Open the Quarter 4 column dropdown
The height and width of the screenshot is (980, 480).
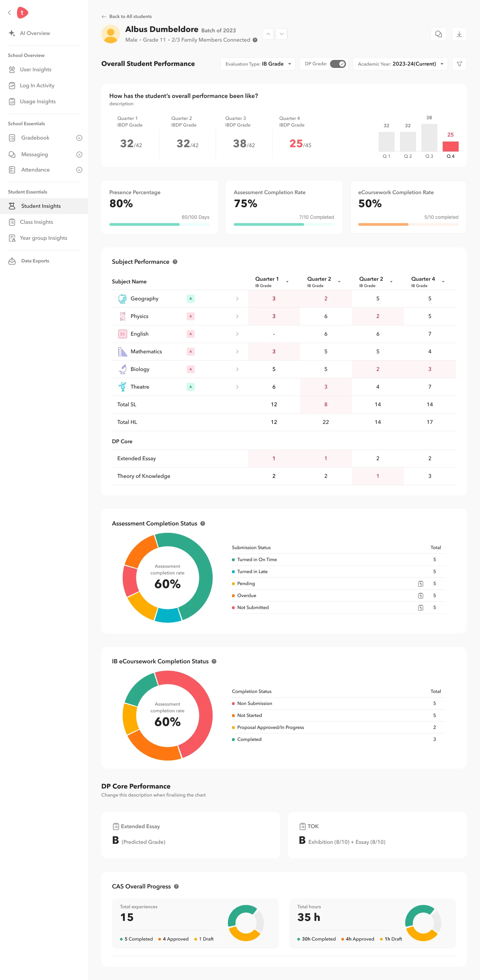point(443,282)
